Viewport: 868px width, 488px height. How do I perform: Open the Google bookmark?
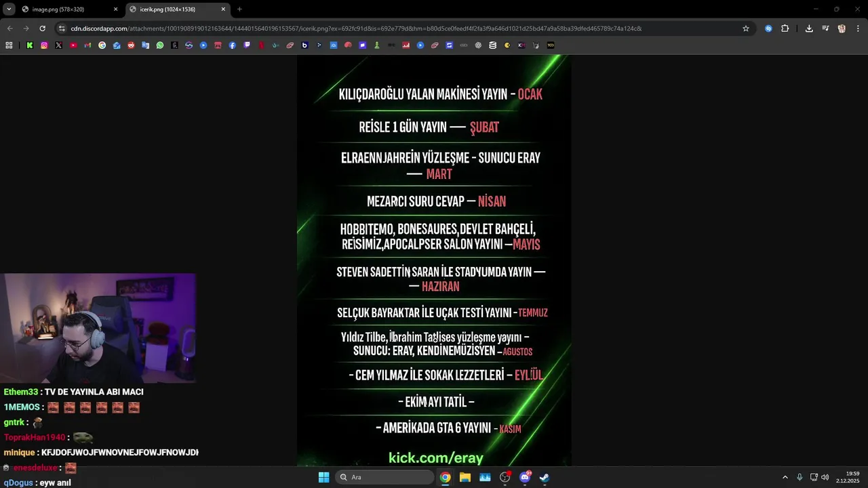tap(102, 45)
